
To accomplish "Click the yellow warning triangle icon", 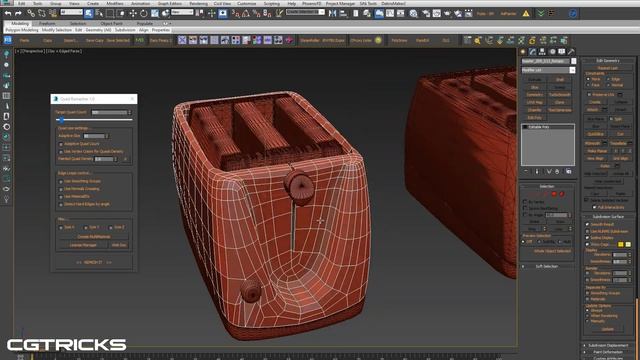I will [x=526, y=13].
